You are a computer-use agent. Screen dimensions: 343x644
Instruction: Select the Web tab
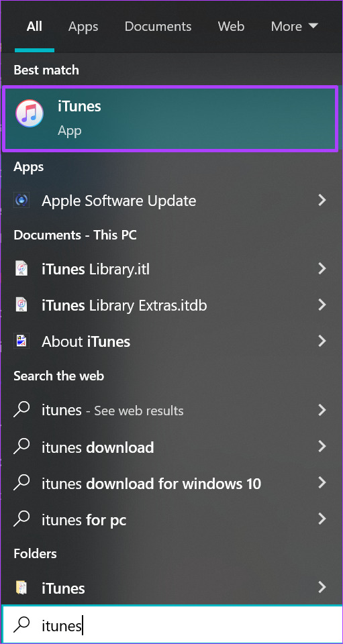(231, 26)
